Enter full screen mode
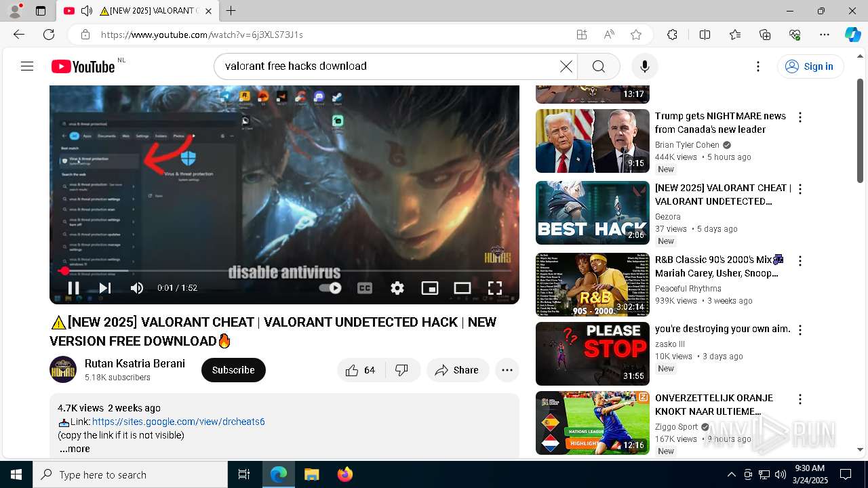The width and height of the screenshot is (868, 488). (495, 288)
